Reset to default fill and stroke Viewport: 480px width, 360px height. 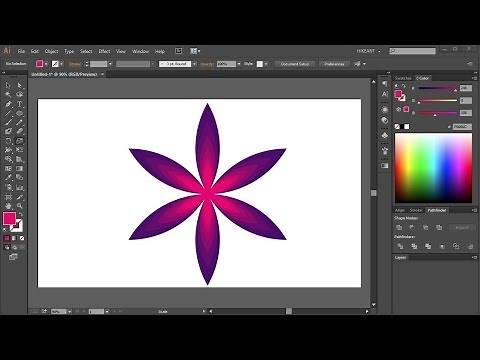pyautogui.click(x=5, y=229)
